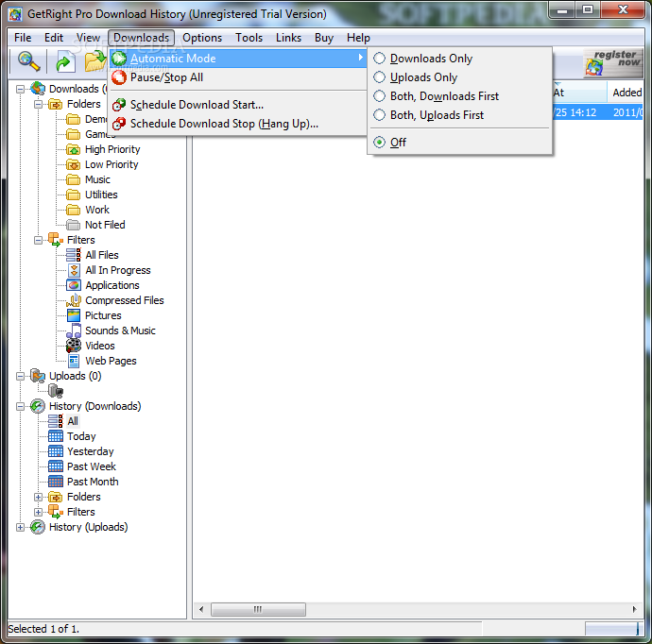Screen dimensions: 652x644
Task: Collapse the Filters node under Downloads
Action: (x=38, y=240)
